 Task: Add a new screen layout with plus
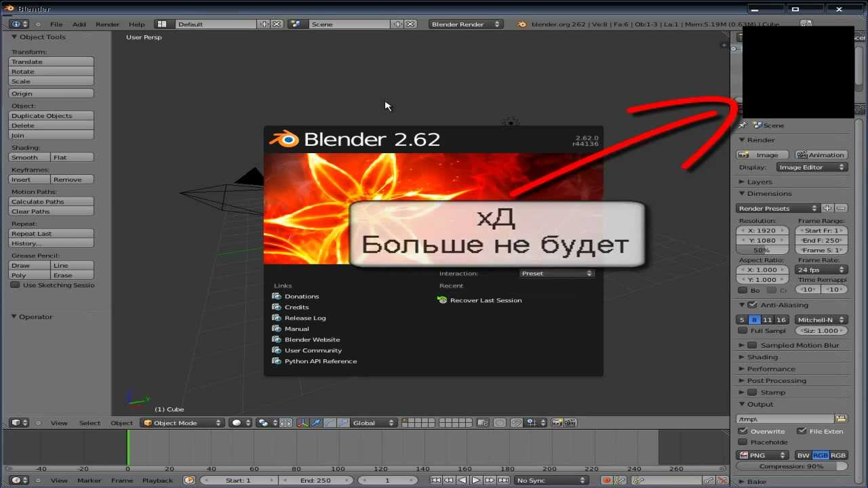pyautogui.click(x=264, y=24)
